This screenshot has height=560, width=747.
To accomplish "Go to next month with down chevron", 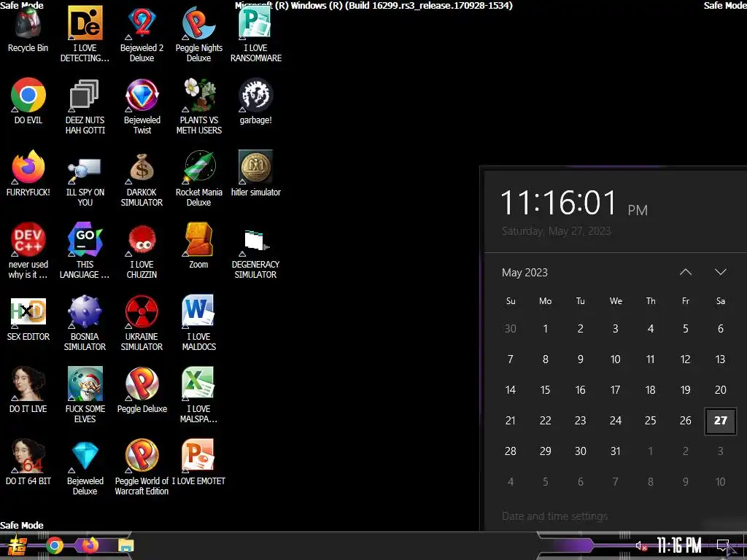I will [x=720, y=273].
